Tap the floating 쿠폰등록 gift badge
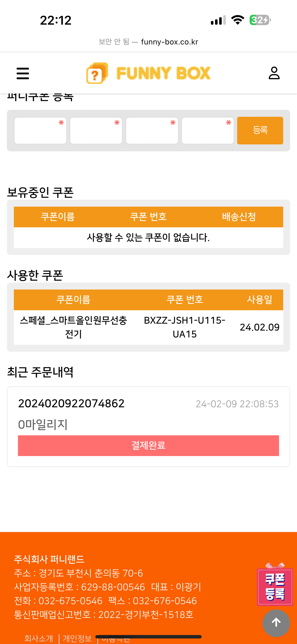The width and height of the screenshot is (297, 644). [x=275, y=586]
